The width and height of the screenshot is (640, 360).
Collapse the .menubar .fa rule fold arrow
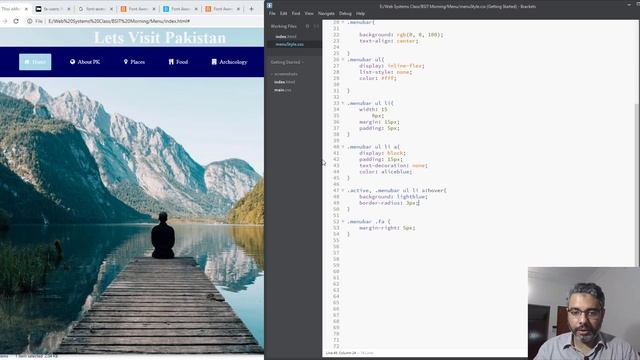[x=343, y=222]
